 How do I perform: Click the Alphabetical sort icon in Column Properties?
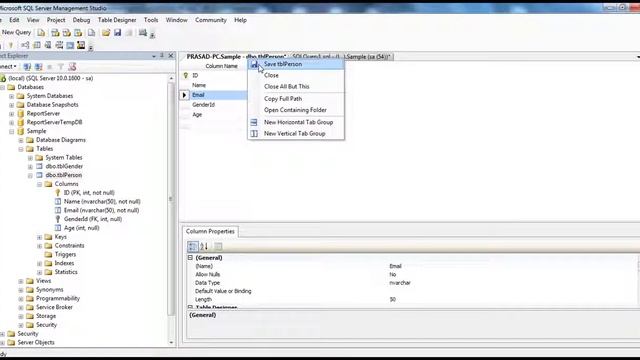coord(204,246)
